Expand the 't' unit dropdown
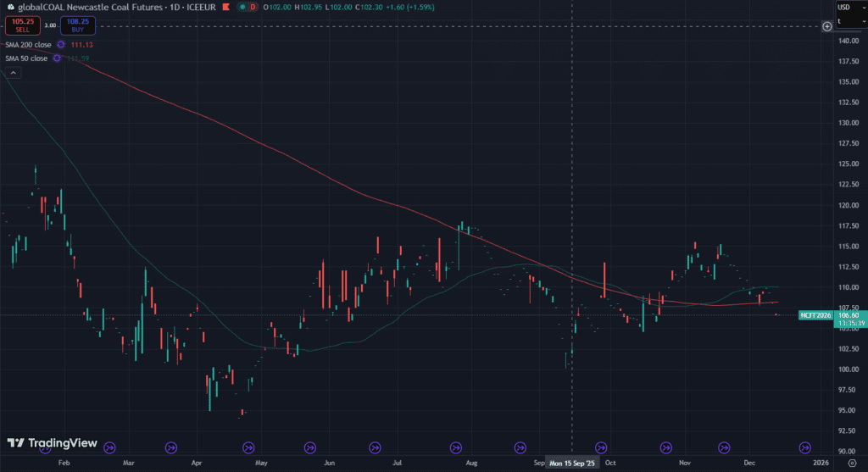The height and width of the screenshot is (472, 868). [x=849, y=21]
